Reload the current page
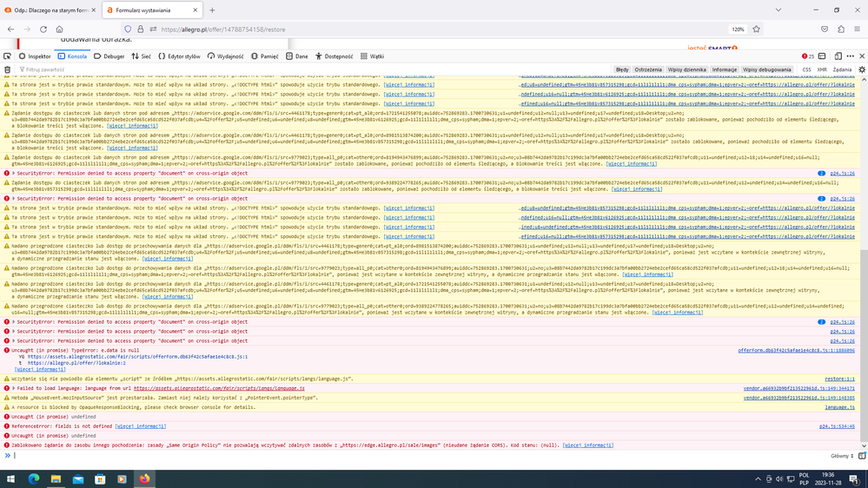The image size is (868, 488). coord(43,30)
